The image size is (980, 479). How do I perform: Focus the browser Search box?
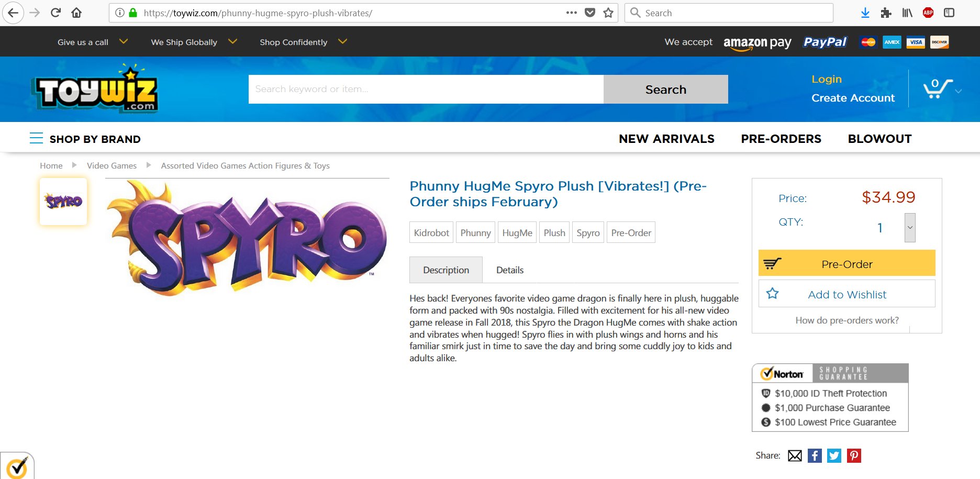coord(729,13)
